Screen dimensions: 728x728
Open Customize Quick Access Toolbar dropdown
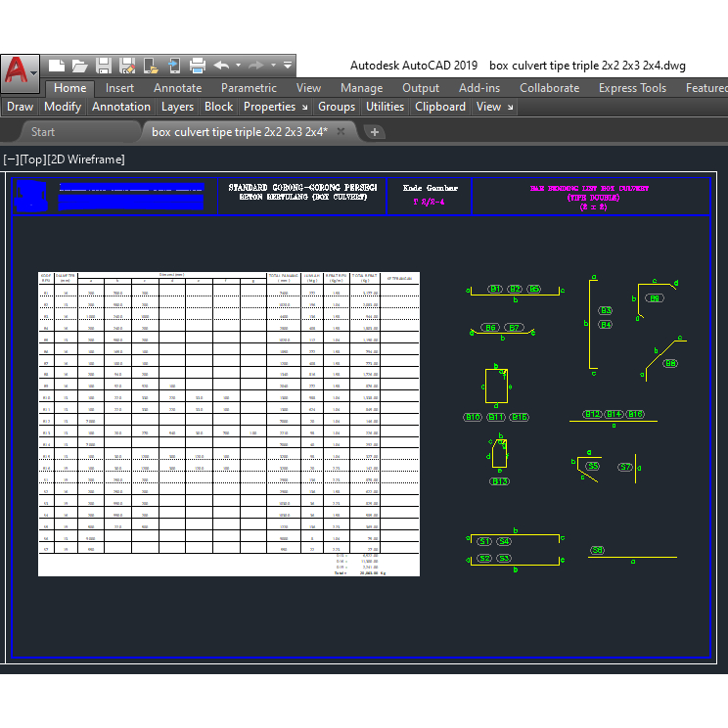point(288,65)
